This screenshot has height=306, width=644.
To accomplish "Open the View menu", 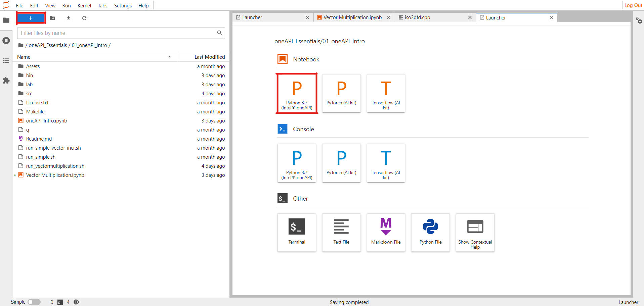I will point(50,5).
